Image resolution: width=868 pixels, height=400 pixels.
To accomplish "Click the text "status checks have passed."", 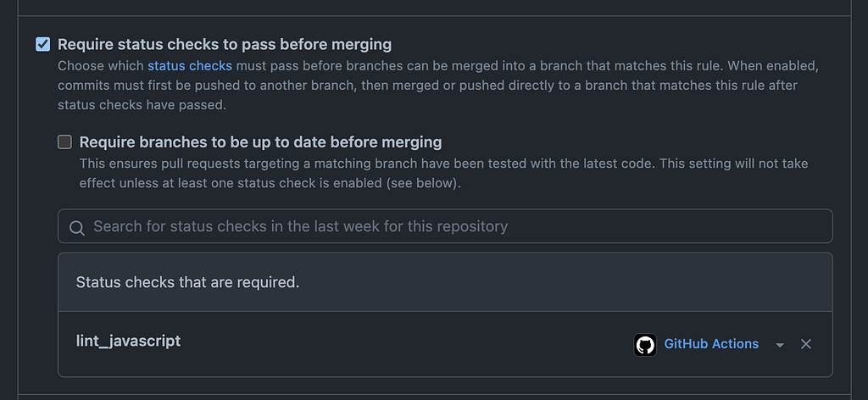I will 142,105.
